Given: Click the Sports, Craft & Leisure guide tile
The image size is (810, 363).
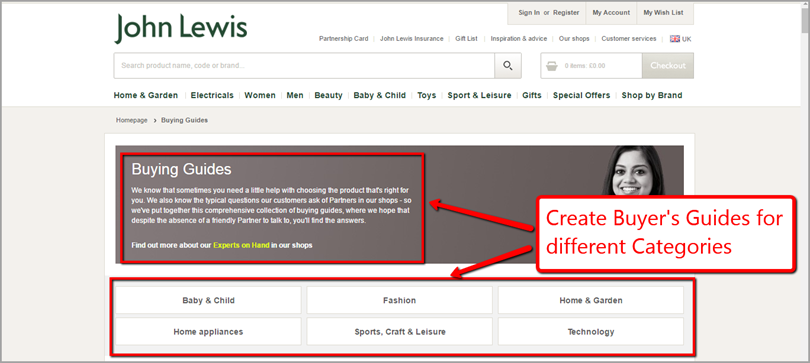Looking at the screenshot, I should pyautogui.click(x=399, y=332).
